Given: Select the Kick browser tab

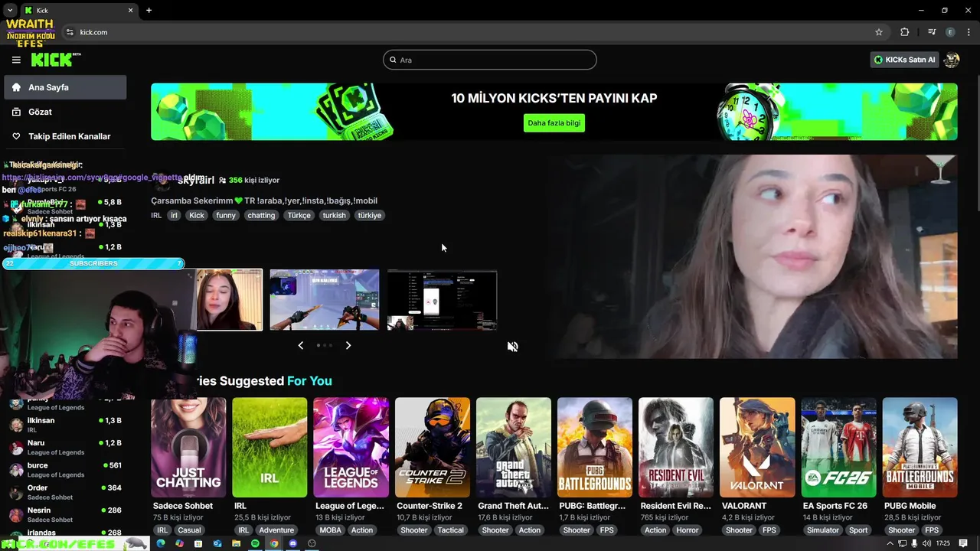Looking at the screenshot, I should 78,10.
